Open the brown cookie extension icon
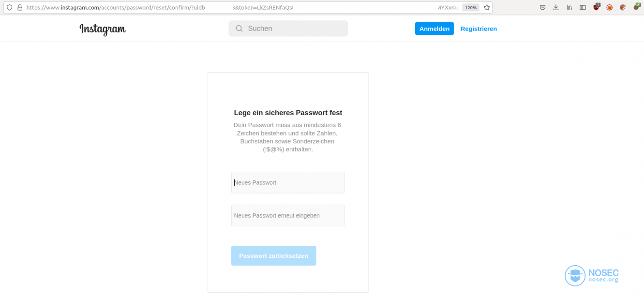644x298 pixels. click(623, 7)
